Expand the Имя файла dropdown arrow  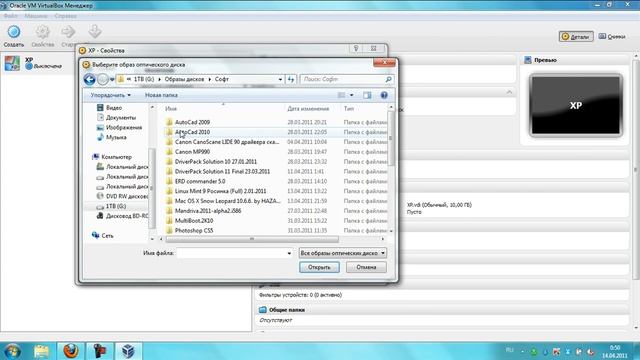click(x=289, y=253)
